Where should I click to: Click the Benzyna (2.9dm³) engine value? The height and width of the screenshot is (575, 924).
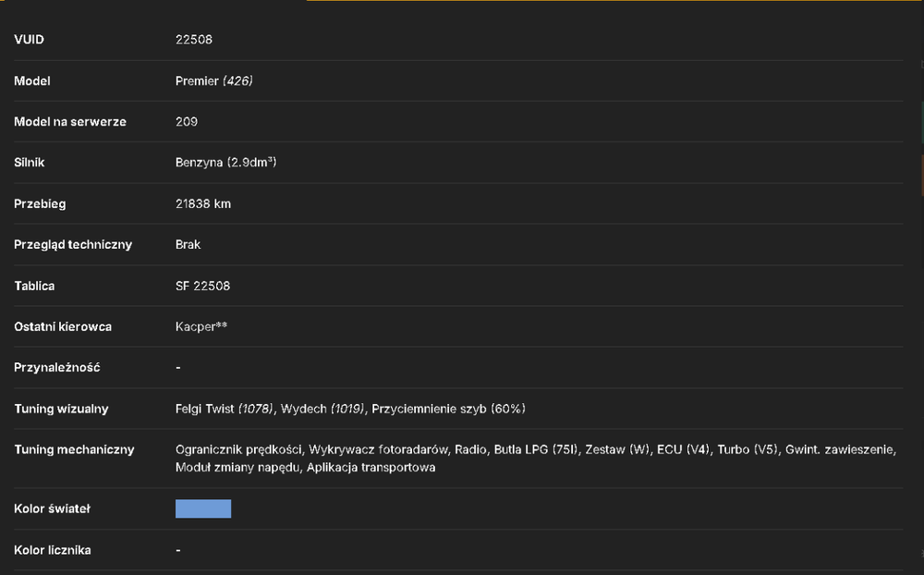(x=225, y=162)
